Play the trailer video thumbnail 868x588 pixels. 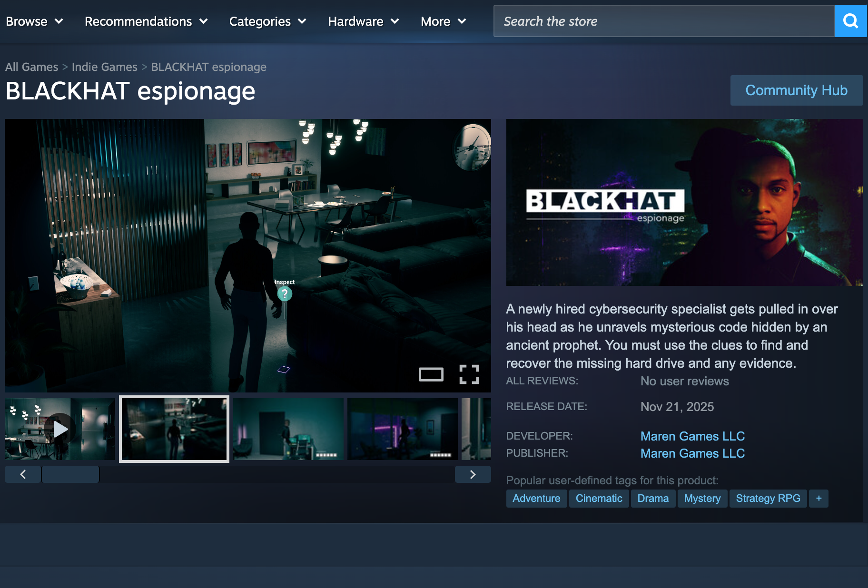60,429
